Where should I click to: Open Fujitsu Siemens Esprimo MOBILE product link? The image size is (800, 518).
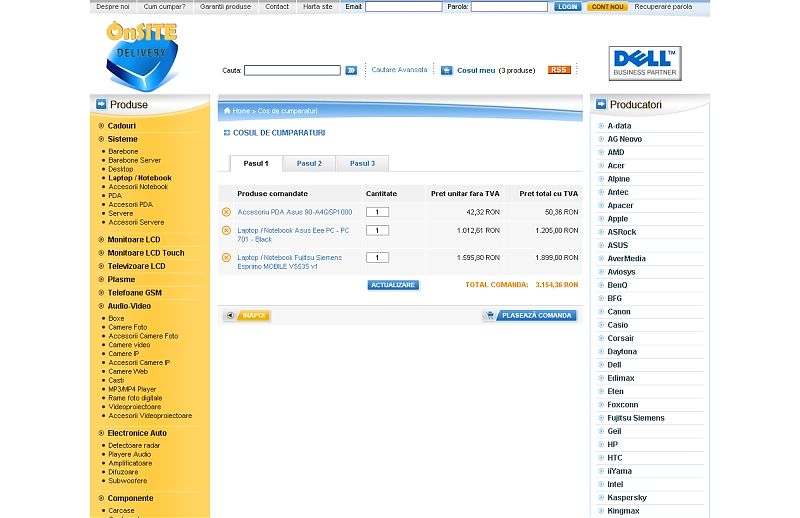[289, 262]
